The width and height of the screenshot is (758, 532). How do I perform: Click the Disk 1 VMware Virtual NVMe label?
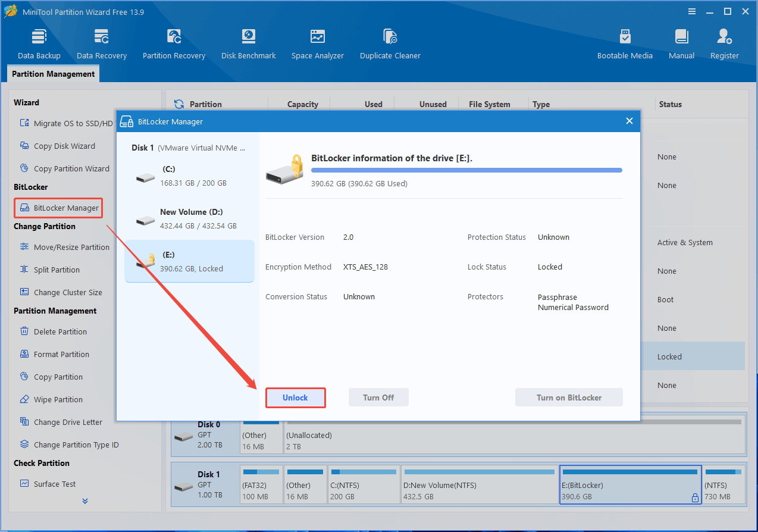point(188,148)
